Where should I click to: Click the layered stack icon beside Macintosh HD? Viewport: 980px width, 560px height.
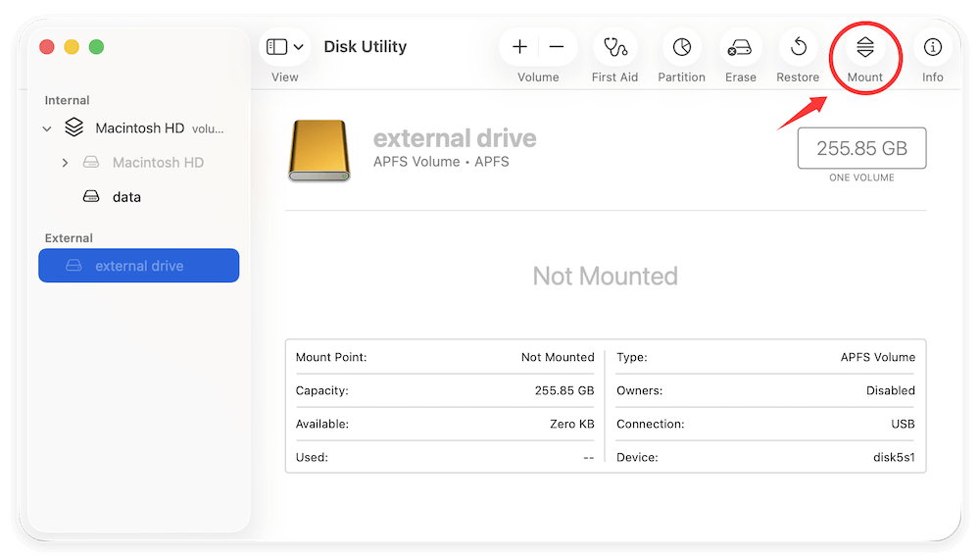tap(73, 127)
